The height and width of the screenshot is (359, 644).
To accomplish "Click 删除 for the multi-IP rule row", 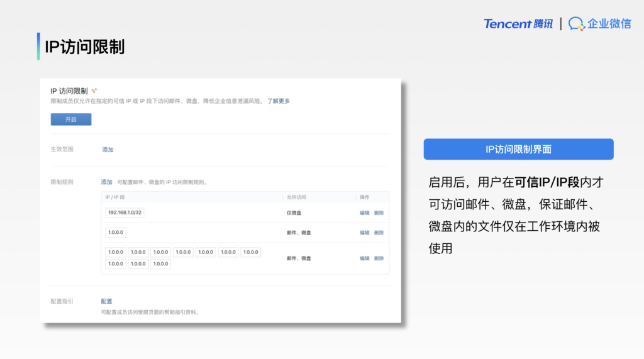I will pyautogui.click(x=379, y=258).
